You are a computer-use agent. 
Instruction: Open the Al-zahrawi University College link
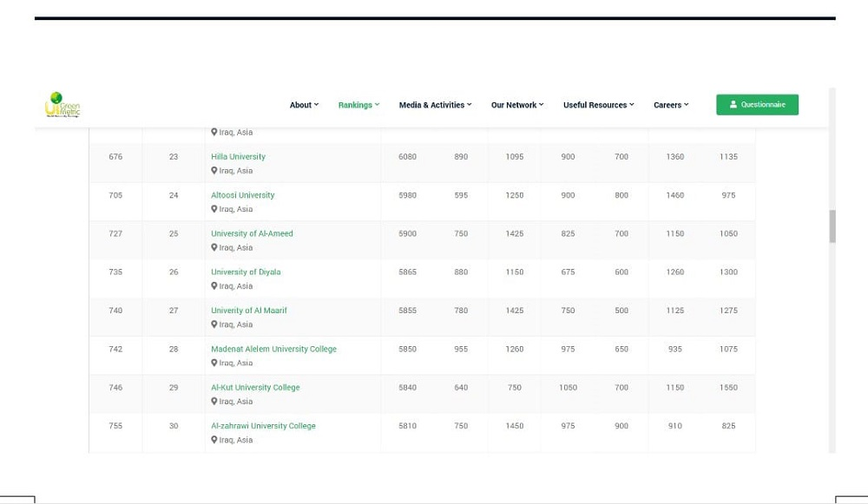pos(263,426)
